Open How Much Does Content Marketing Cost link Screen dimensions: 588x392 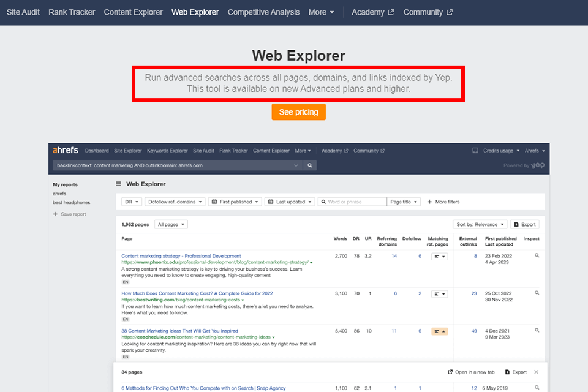[x=197, y=293]
